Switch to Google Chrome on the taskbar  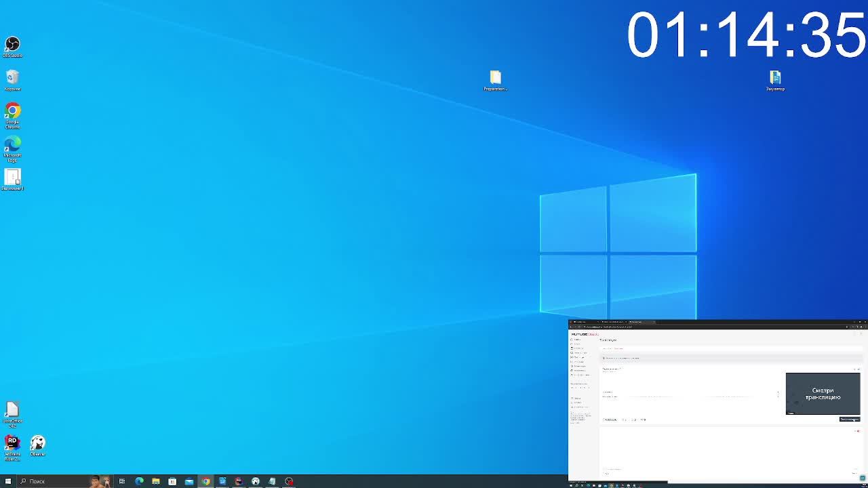coord(205,481)
